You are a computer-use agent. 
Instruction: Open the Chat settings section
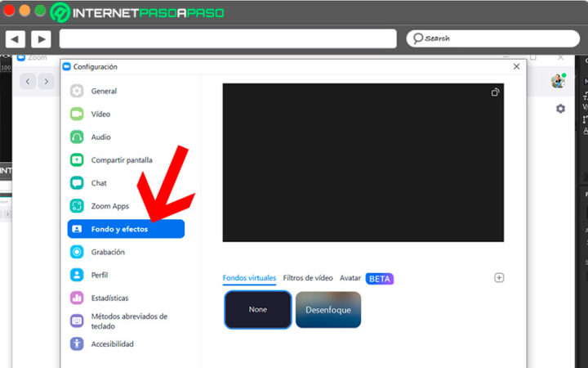(99, 183)
